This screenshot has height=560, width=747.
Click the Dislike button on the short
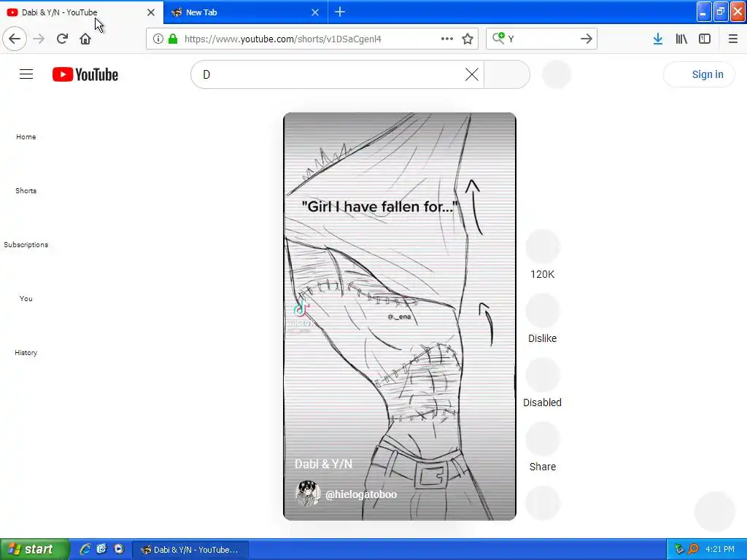pyautogui.click(x=542, y=311)
